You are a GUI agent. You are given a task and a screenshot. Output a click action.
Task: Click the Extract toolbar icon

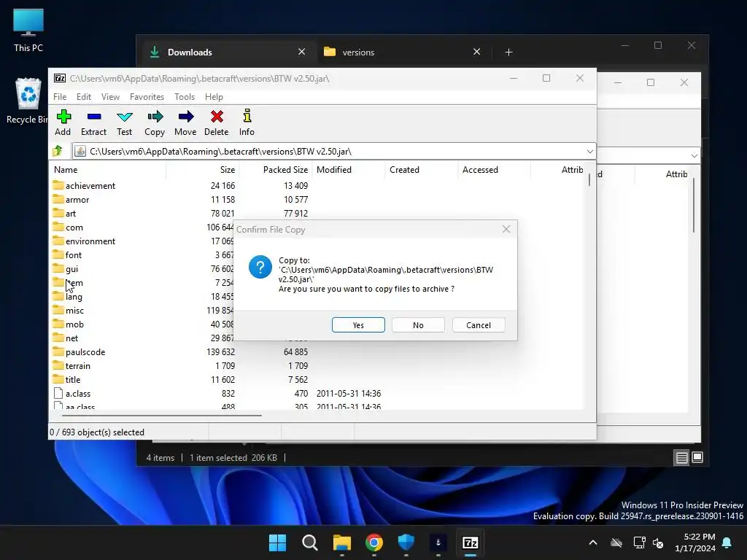[x=94, y=117]
